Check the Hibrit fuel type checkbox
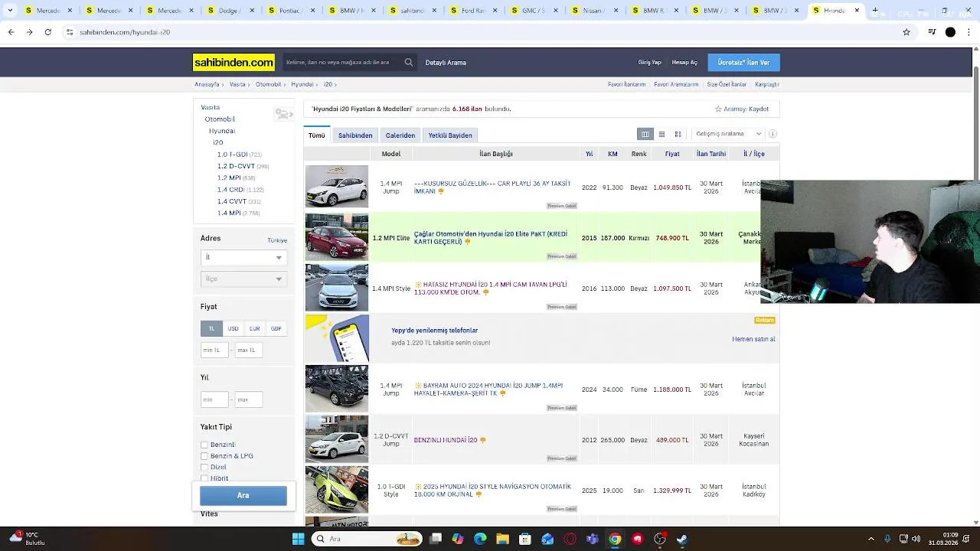980x551 pixels. (x=204, y=478)
